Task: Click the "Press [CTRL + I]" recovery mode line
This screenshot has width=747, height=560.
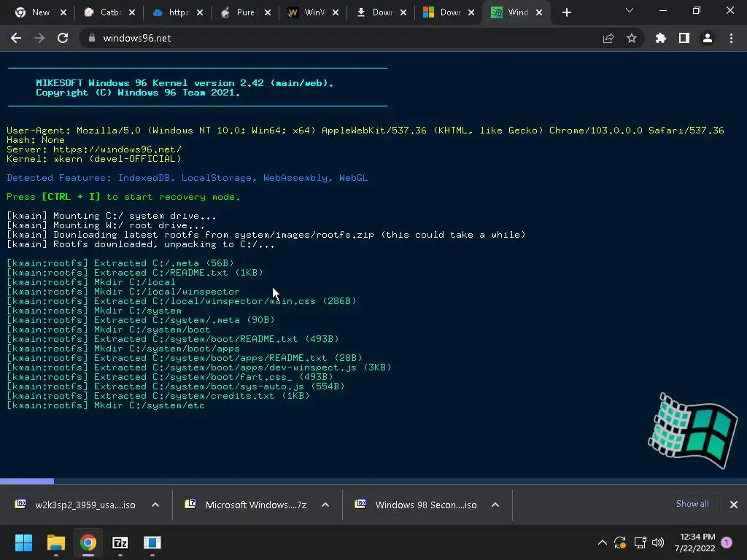Action: point(123,197)
